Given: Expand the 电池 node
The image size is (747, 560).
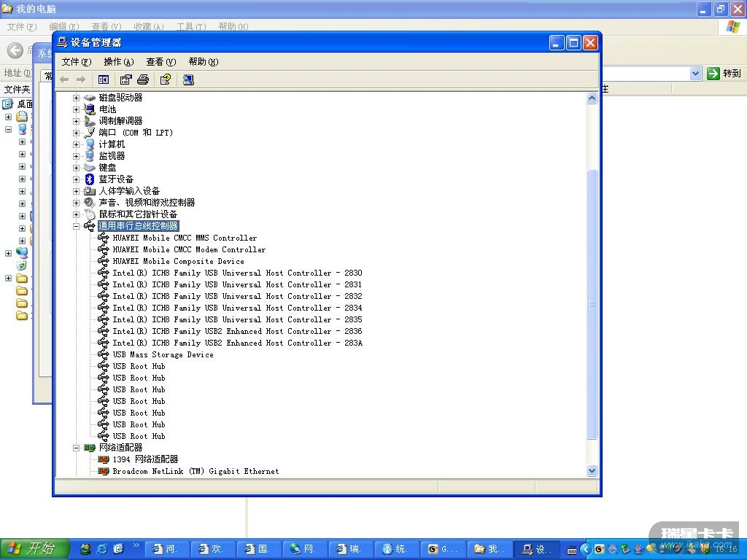Looking at the screenshot, I should click(76, 109).
